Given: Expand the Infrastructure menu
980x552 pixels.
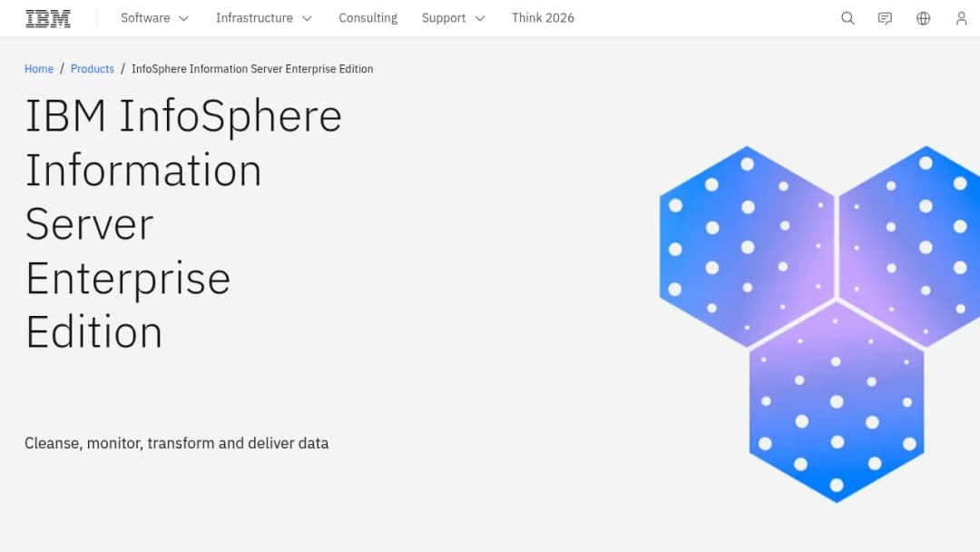Looking at the screenshot, I should click(264, 18).
